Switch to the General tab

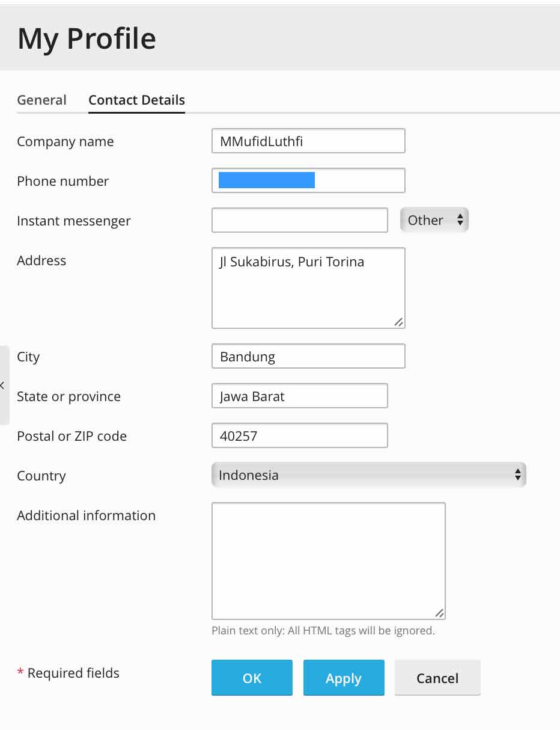pyautogui.click(x=41, y=100)
